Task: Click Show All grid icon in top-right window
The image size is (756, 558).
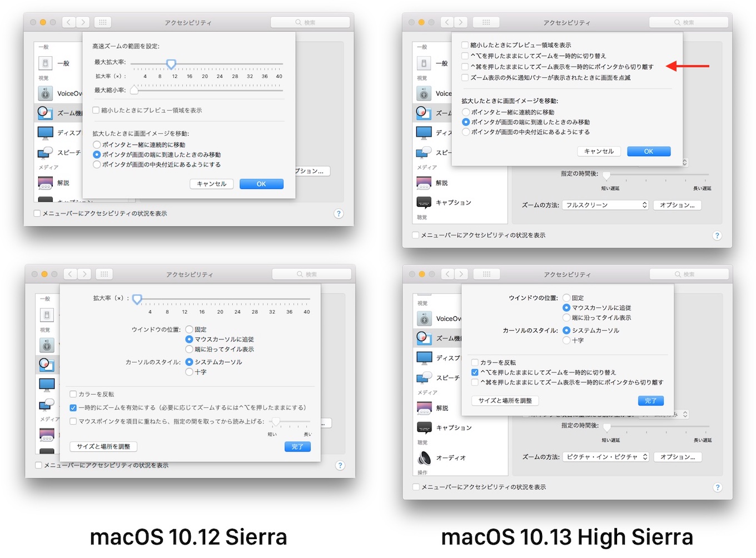Action: pyautogui.click(x=486, y=22)
